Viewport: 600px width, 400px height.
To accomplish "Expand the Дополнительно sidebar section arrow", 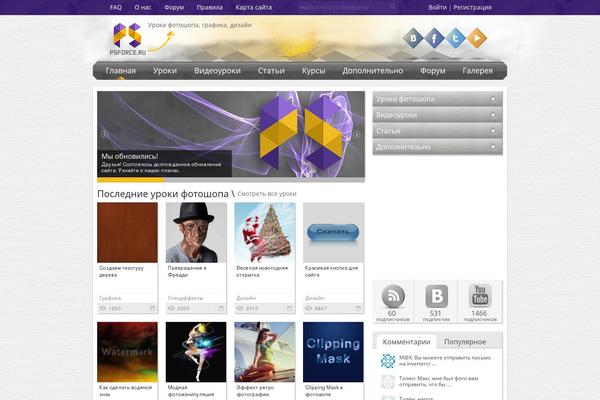I will click(493, 147).
